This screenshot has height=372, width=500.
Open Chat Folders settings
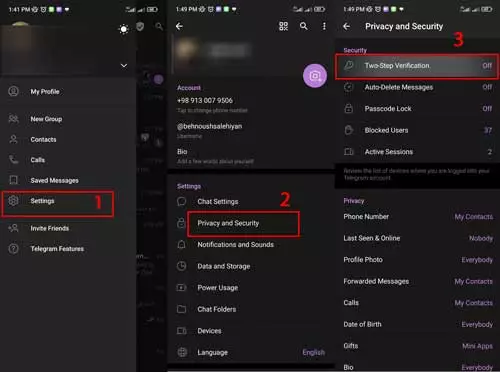pyautogui.click(x=251, y=309)
